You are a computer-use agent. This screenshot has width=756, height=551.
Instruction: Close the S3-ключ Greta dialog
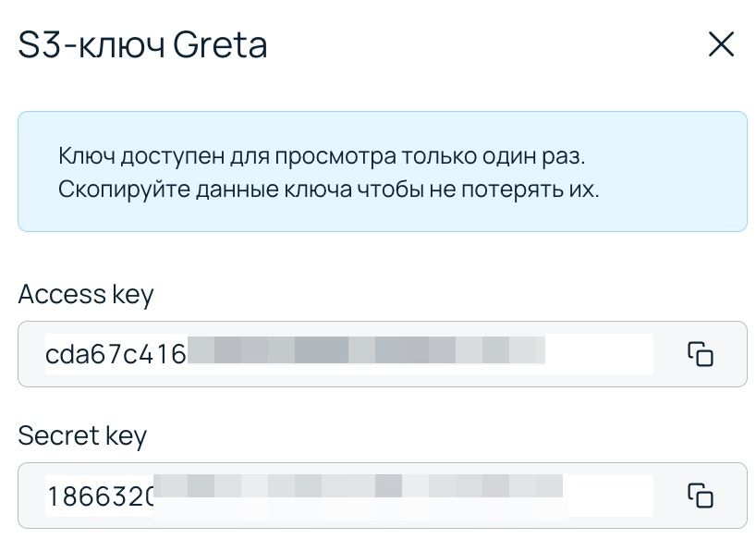[721, 44]
